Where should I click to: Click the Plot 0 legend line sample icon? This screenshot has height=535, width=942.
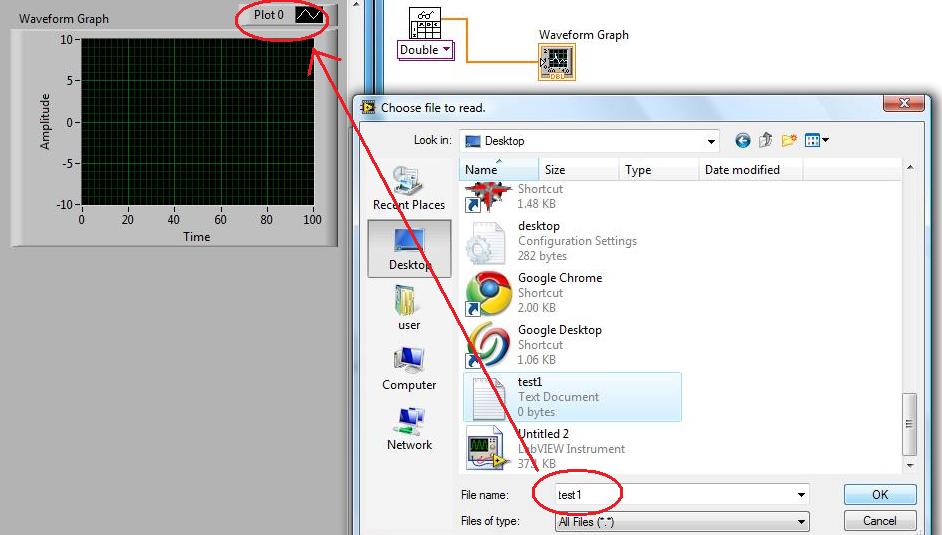(x=309, y=15)
